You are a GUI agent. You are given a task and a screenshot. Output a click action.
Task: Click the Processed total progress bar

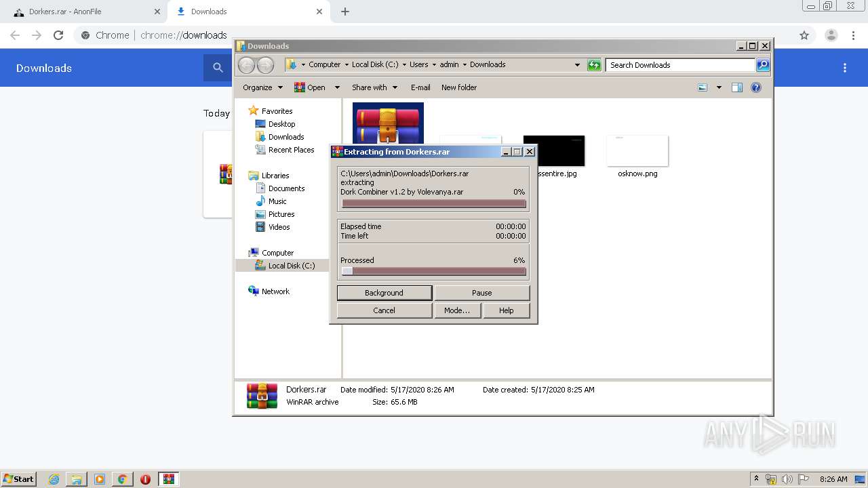(x=434, y=271)
